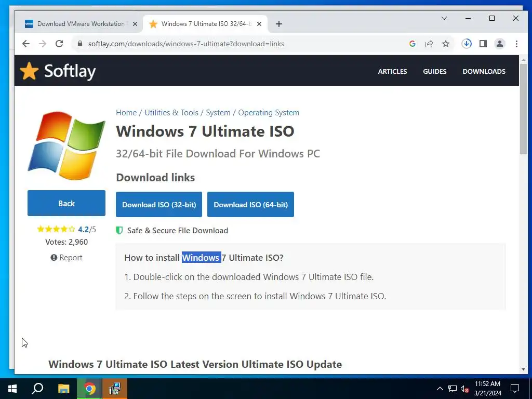Screen dimensions: 532x399
Task: Click the Back button
Action: 66,203
